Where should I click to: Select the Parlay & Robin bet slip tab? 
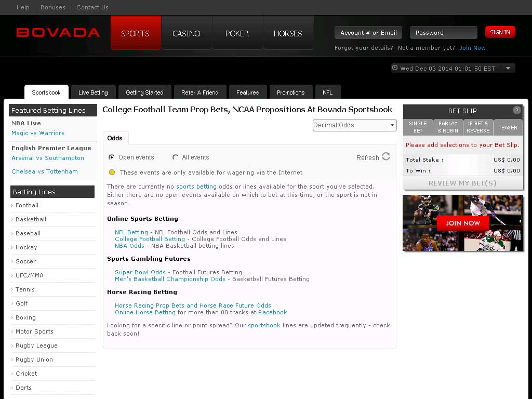pos(447,127)
